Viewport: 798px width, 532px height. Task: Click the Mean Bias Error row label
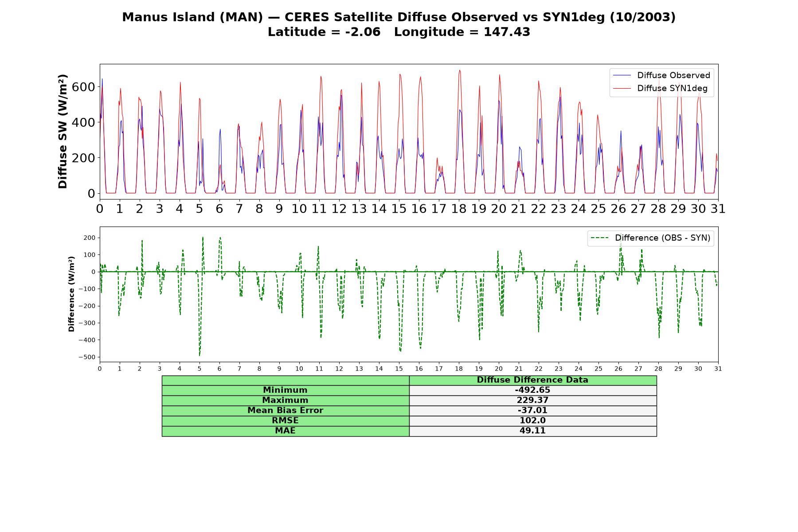tap(285, 411)
